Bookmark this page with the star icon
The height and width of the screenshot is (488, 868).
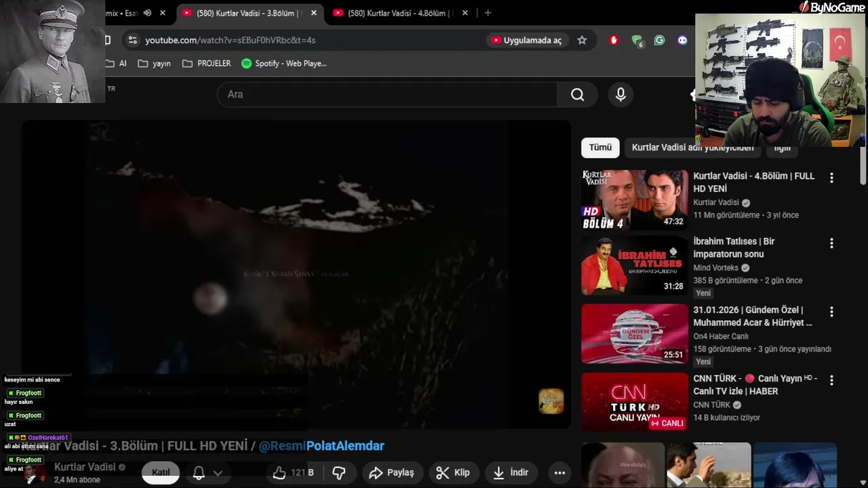point(582,40)
